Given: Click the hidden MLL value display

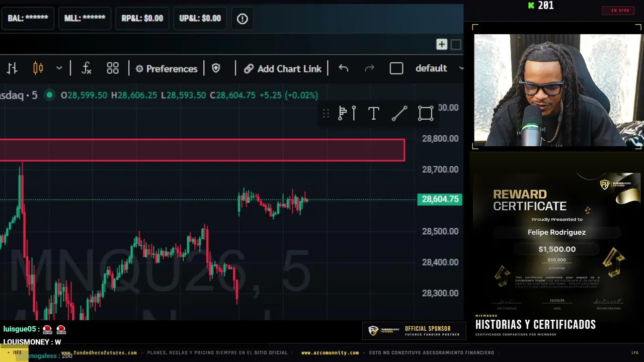Looking at the screenshot, I should [85, 18].
